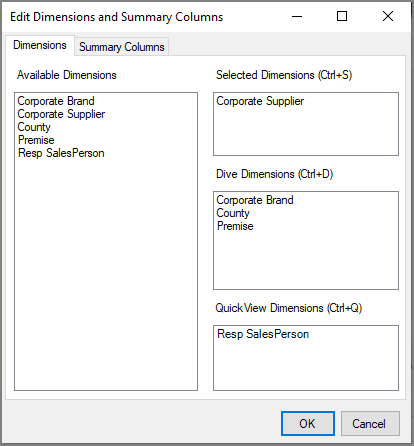Select the Dimensions tab
The height and width of the screenshot is (446, 414).
pyautogui.click(x=40, y=45)
